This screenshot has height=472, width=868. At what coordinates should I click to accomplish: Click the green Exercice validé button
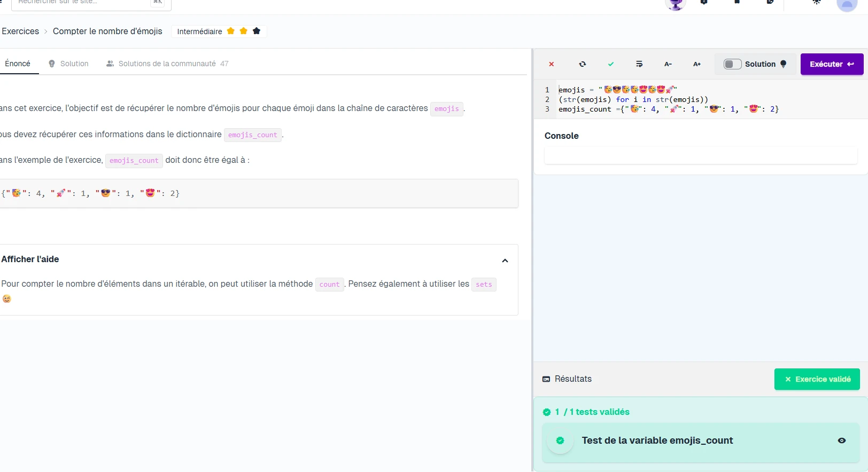coord(817,379)
